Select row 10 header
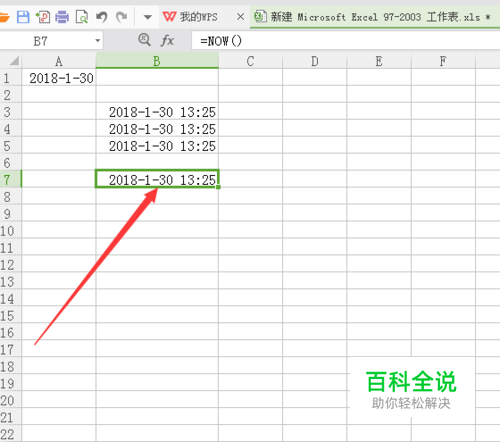The height and width of the screenshot is (442, 500). point(10,230)
